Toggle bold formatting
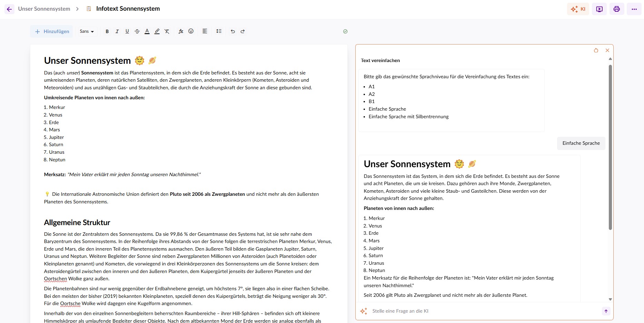 (x=107, y=31)
